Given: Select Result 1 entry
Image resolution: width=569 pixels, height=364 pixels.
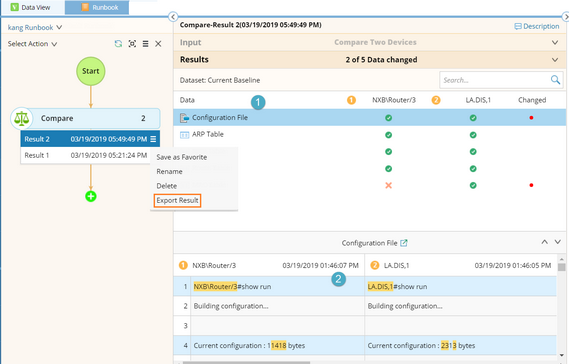Looking at the screenshot, I should click(86, 155).
